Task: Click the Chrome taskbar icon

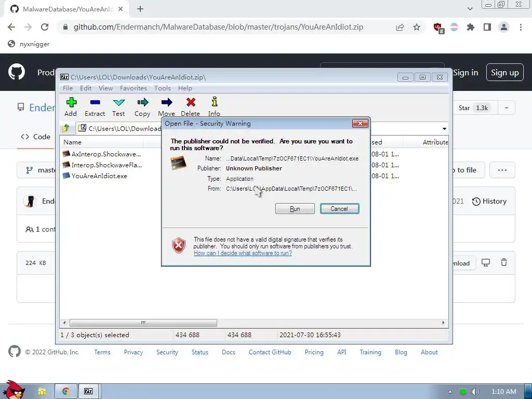Action: (x=66, y=392)
